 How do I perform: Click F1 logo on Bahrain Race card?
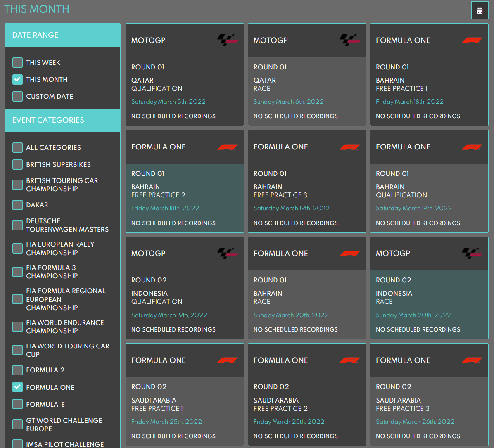pos(350,253)
